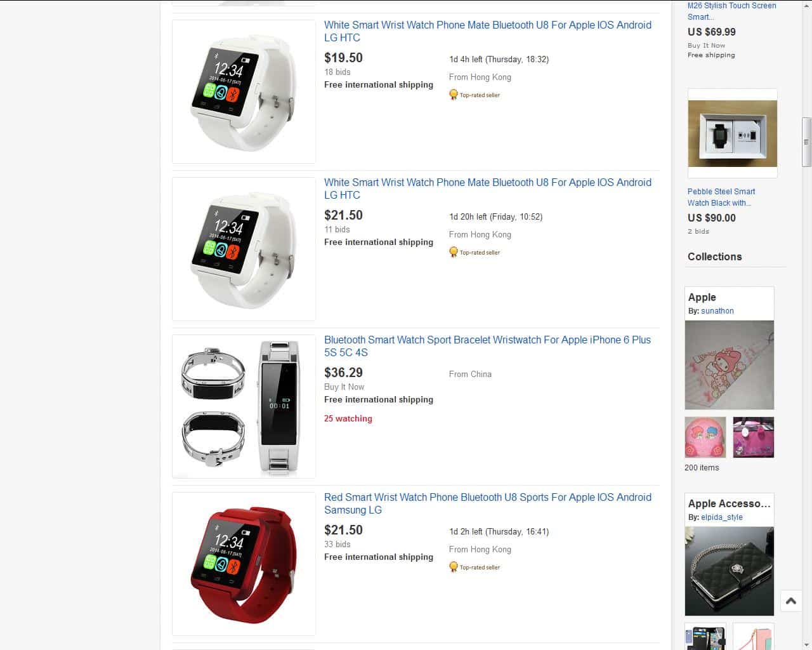Open the Pebble Steel Smart Watch Black link
The height and width of the screenshot is (650, 812).
(x=721, y=197)
